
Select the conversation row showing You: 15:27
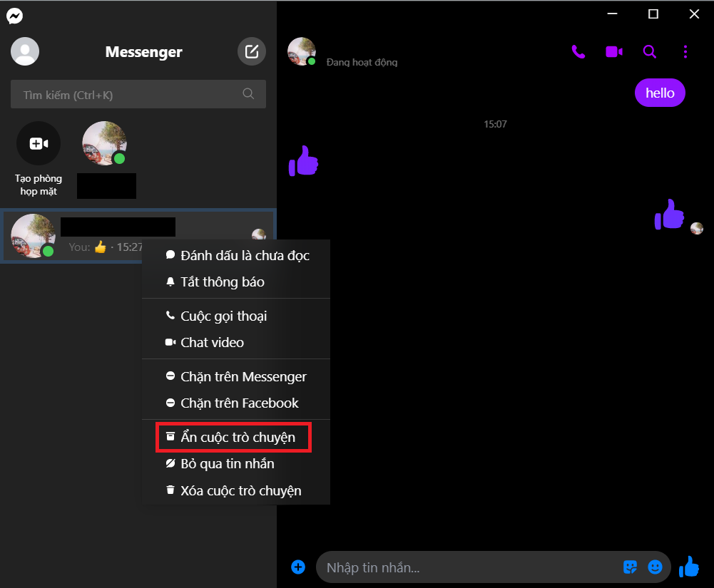click(x=138, y=236)
